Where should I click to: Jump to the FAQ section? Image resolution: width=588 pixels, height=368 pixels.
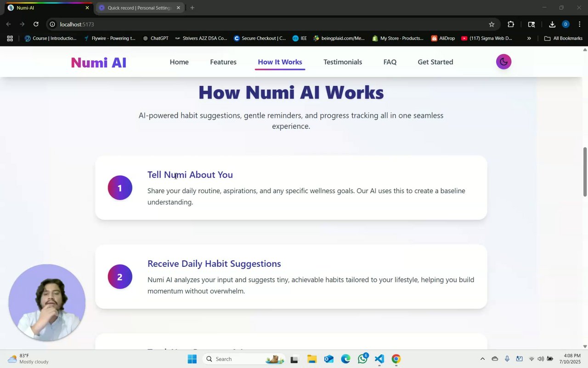(x=390, y=62)
